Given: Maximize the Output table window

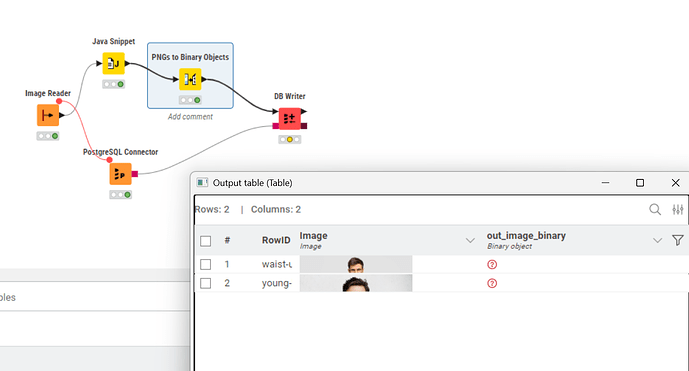Looking at the screenshot, I should [640, 183].
